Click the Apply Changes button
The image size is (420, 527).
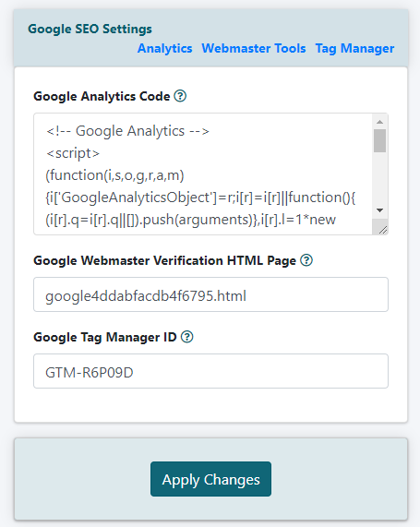[210, 479]
